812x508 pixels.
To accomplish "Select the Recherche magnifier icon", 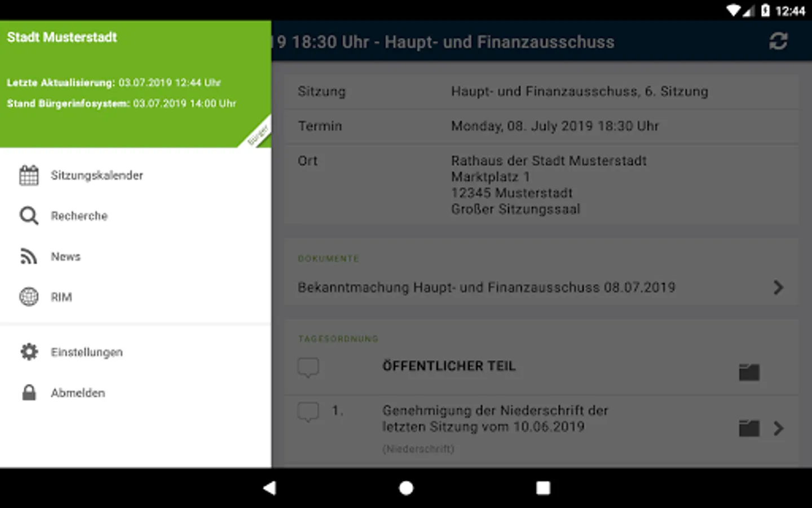I will [29, 216].
